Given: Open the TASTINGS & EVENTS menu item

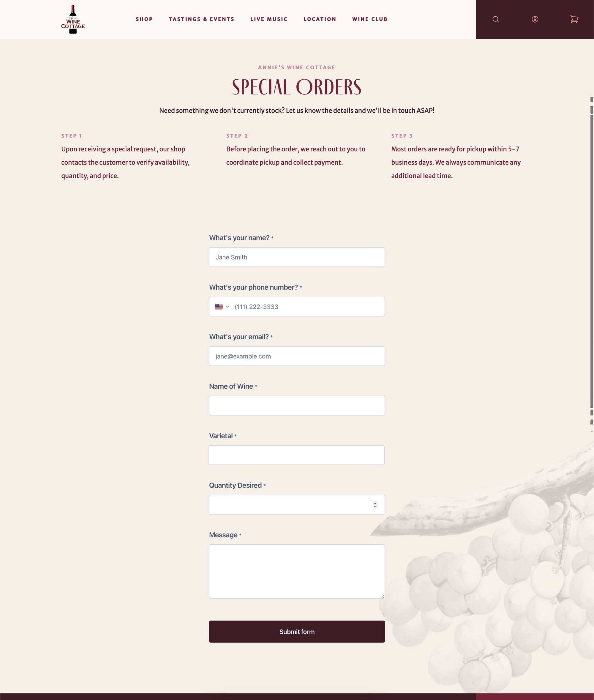Looking at the screenshot, I should click(202, 19).
